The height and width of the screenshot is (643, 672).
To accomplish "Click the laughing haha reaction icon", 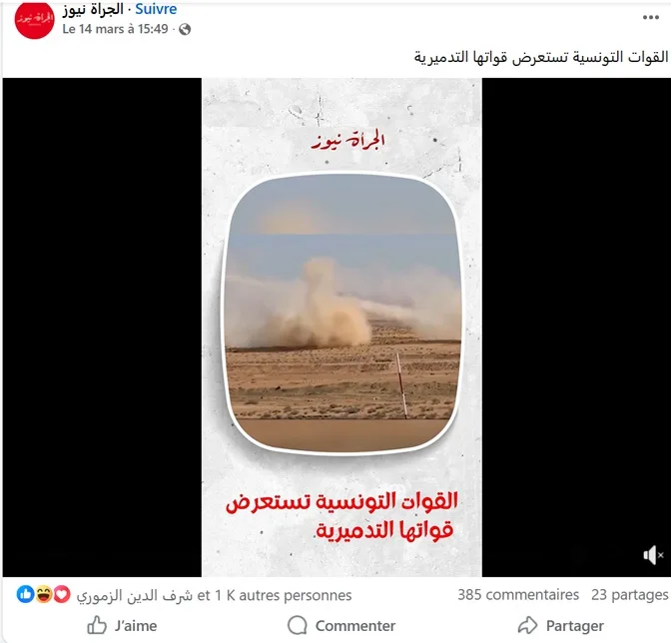I will 44,594.
